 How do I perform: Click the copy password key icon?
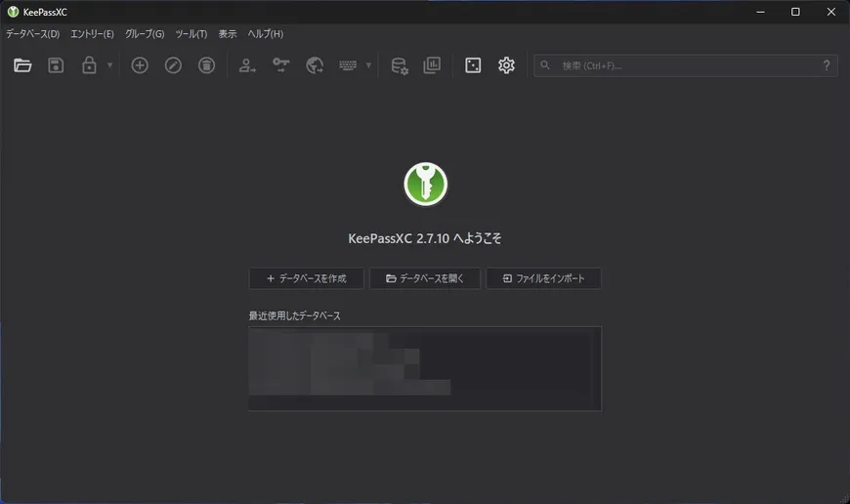pyautogui.click(x=280, y=65)
